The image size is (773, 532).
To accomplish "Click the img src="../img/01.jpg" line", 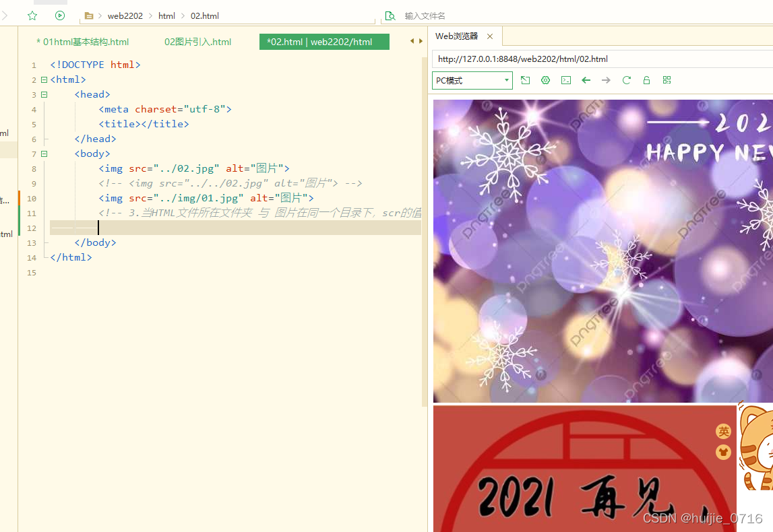I will [x=206, y=198].
